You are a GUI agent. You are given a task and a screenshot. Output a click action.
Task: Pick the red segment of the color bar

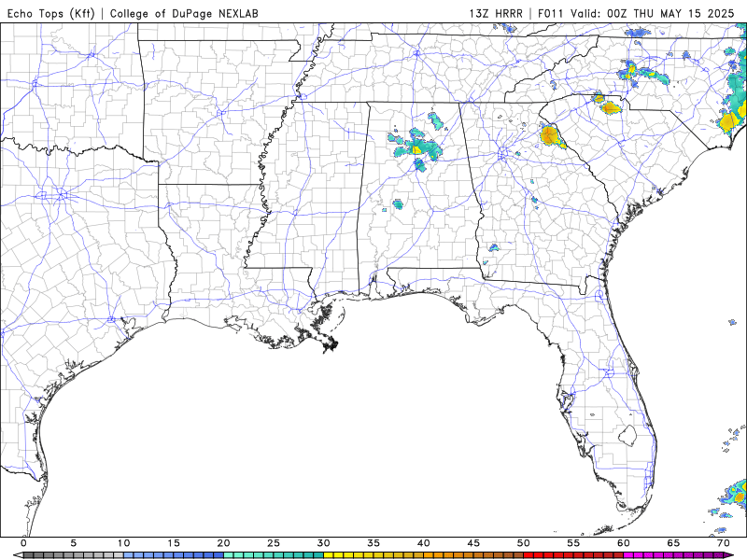point(573,555)
